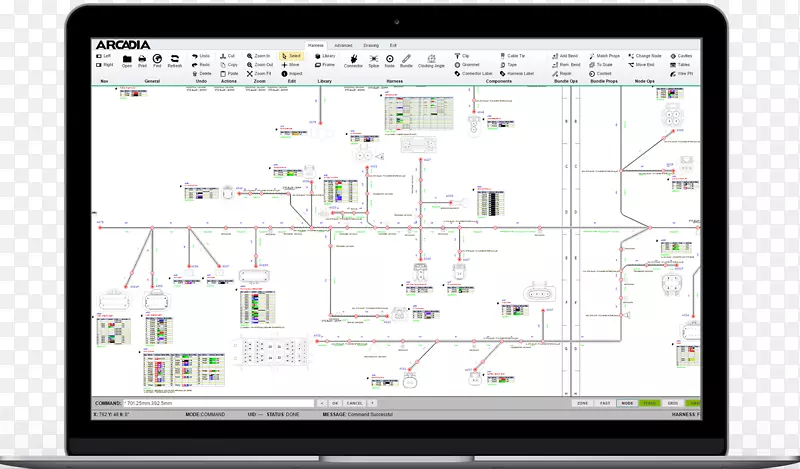Click Zoom Fit
The width and height of the screenshot is (800, 469).
259,73
